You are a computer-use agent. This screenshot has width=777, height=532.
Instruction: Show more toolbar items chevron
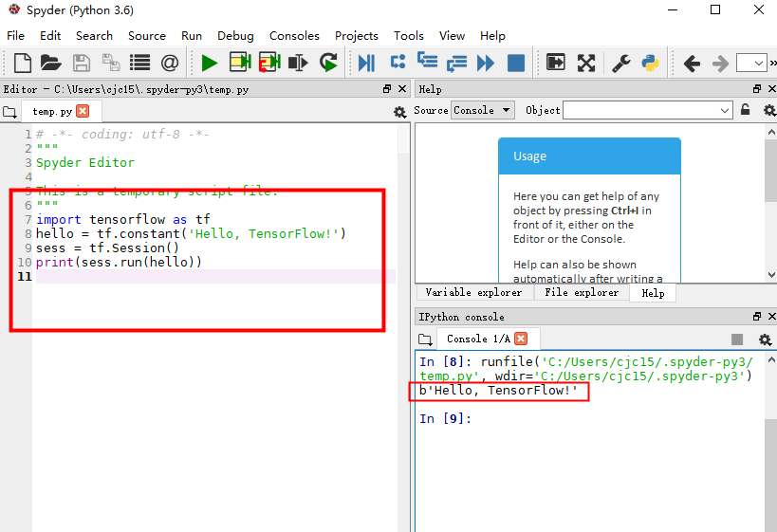(772, 63)
